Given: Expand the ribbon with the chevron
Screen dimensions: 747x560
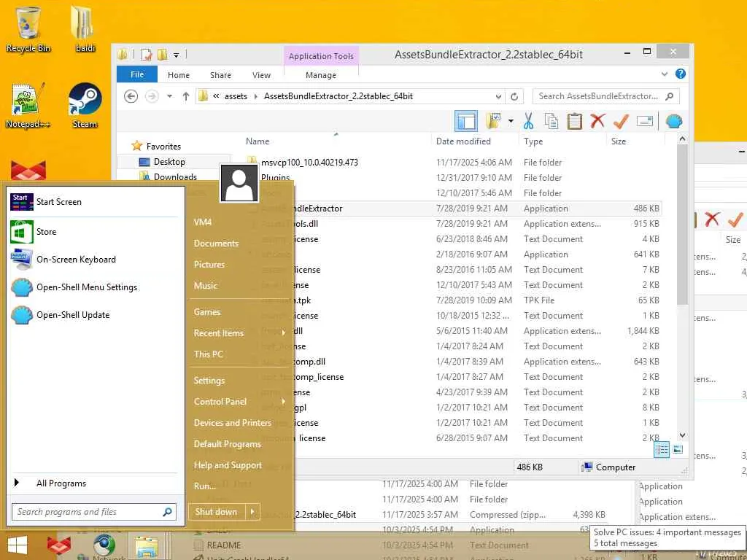Looking at the screenshot, I should click(x=665, y=74).
